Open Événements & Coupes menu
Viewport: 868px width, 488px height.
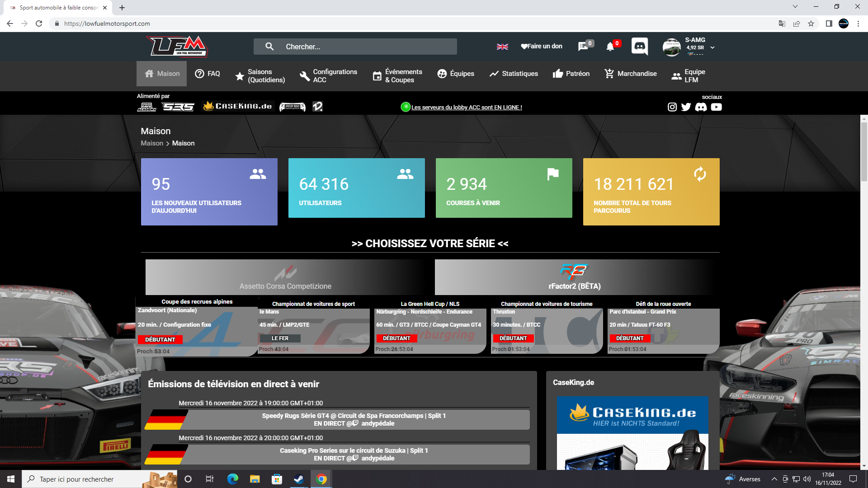coord(397,75)
